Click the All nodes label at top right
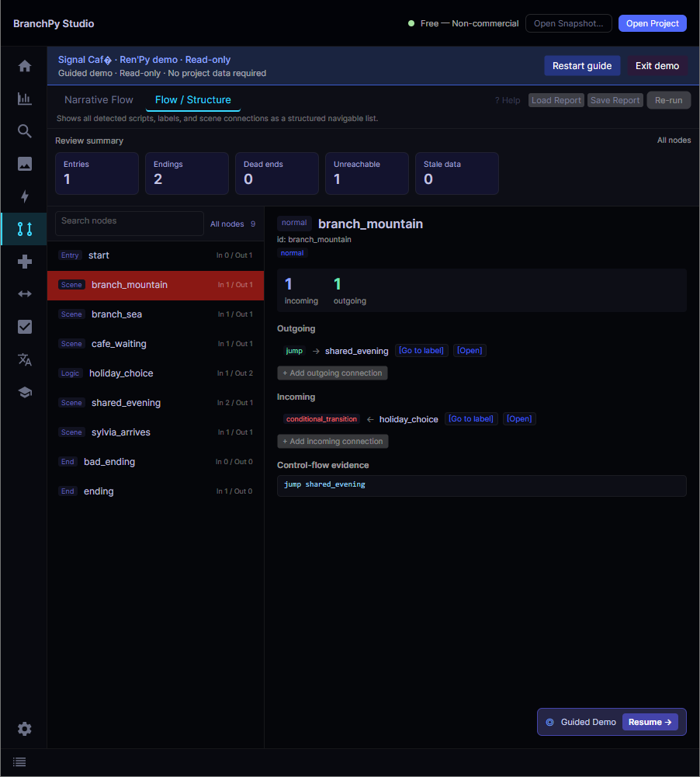Image resolution: width=700 pixels, height=777 pixels. (674, 140)
